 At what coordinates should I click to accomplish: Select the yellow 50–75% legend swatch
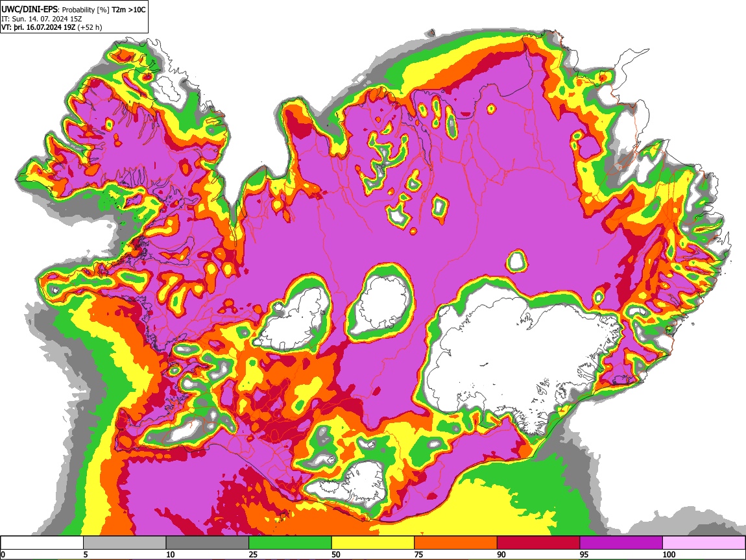point(373,543)
